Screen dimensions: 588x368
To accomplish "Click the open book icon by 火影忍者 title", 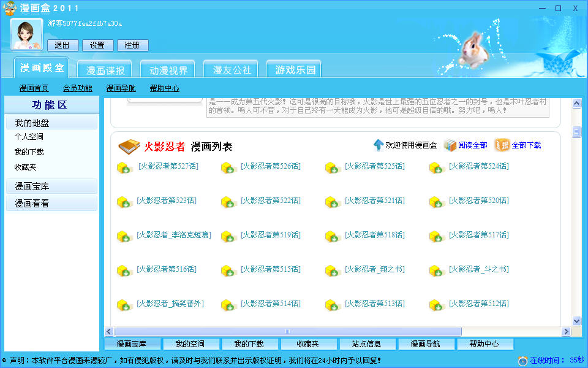I will 129,147.
